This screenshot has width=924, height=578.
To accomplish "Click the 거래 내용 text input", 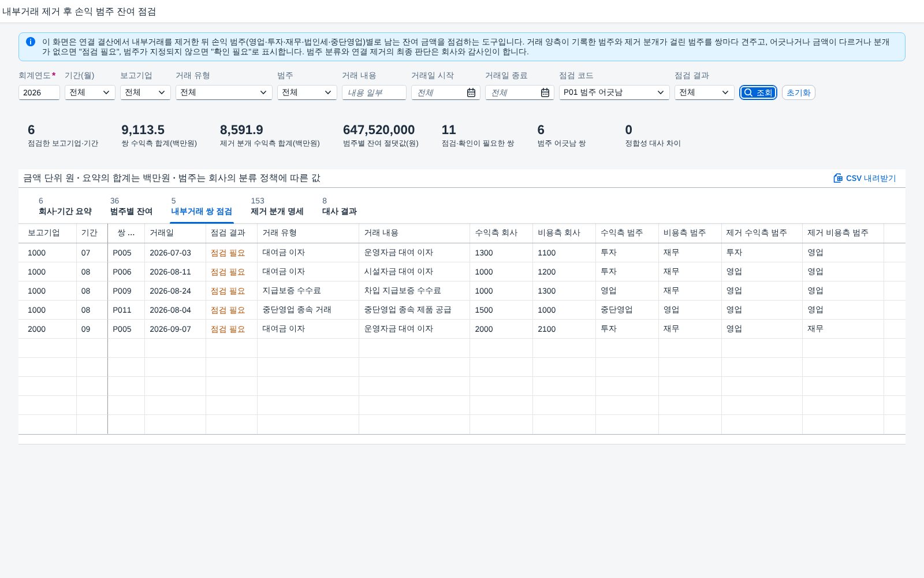I will pyautogui.click(x=374, y=92).
